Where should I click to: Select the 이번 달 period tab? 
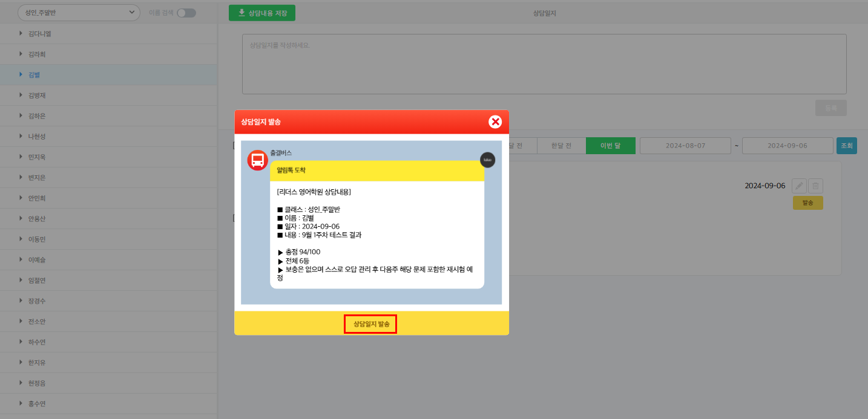coord(610,146)
